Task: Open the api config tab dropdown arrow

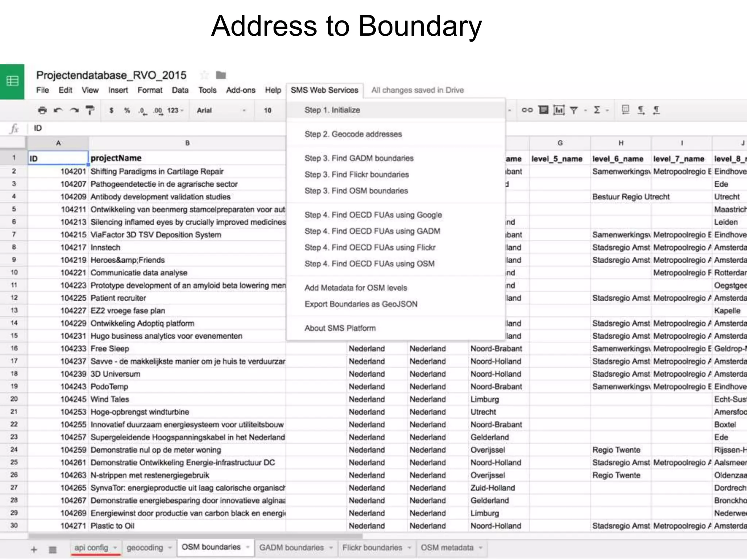Action: click(x=115, y=548)
